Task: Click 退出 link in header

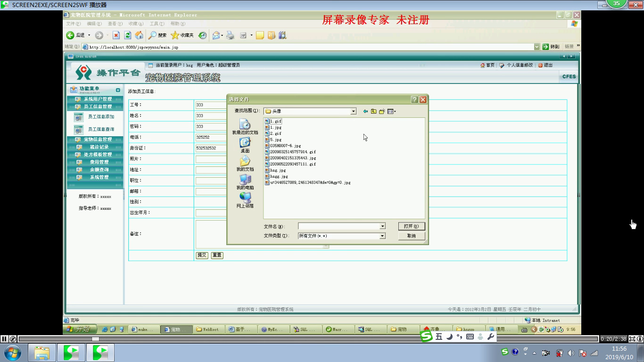Action: (x=545, y=65)
